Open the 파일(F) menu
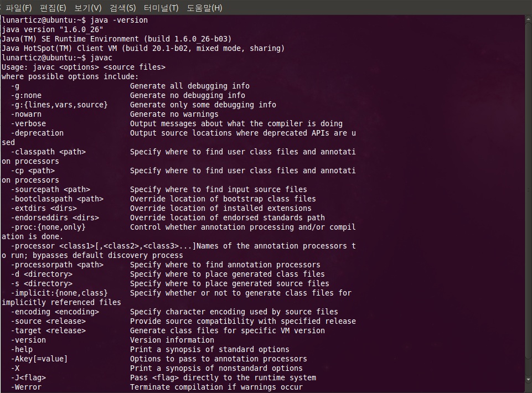Viewport: 532px width, 393px height. click(18, 8)
